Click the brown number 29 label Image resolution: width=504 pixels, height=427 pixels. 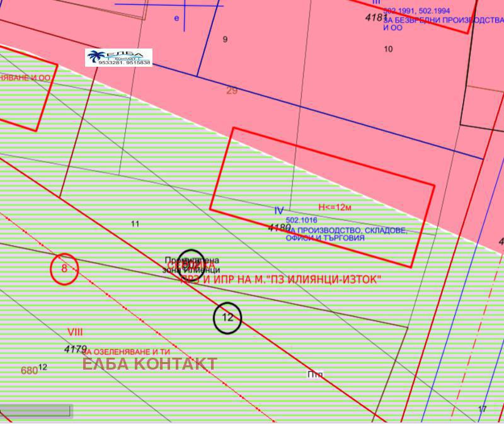point(232,90)
